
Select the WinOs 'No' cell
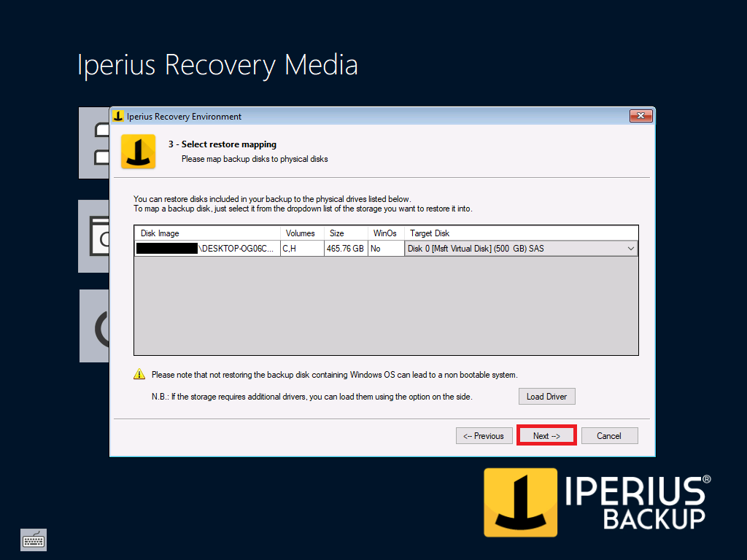click(386, 249)
